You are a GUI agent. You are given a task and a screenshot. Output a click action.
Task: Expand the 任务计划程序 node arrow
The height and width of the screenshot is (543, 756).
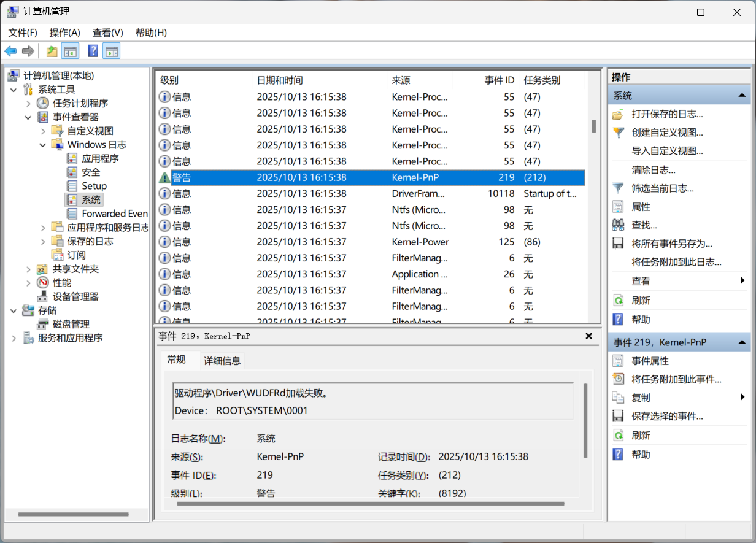click(28, 103)
